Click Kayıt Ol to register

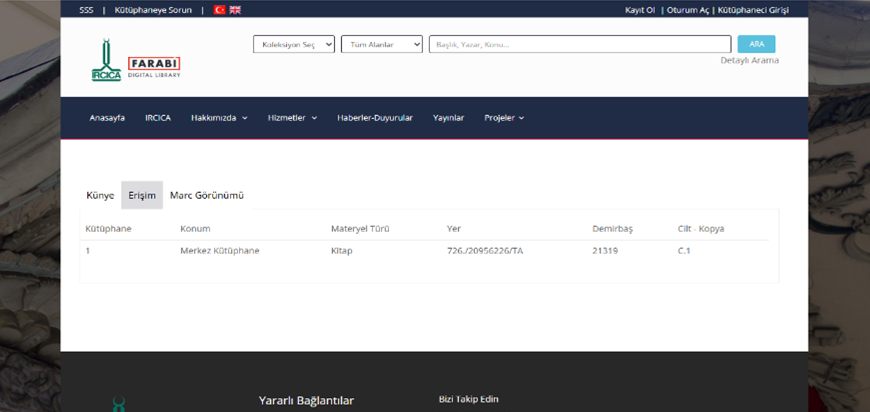pyautogui.click(x=640, y=10)
